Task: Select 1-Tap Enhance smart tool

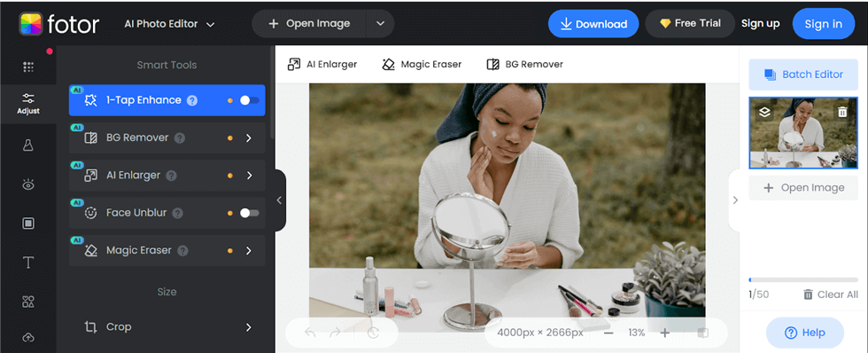Action: (x=167, y=100)
